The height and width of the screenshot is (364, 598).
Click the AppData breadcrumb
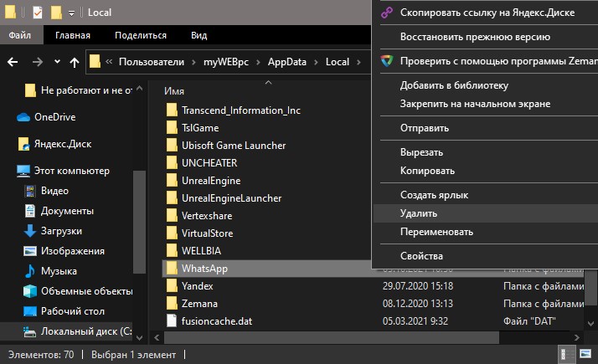(286, 62)
